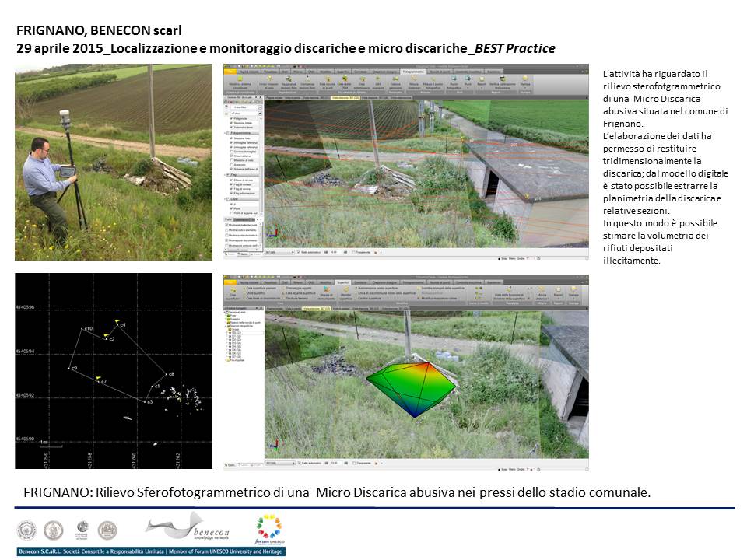Click Raggruppa stazioni foto ribbon icon
The width and height of the screenshot is (747, 560).
click(288, 82)
